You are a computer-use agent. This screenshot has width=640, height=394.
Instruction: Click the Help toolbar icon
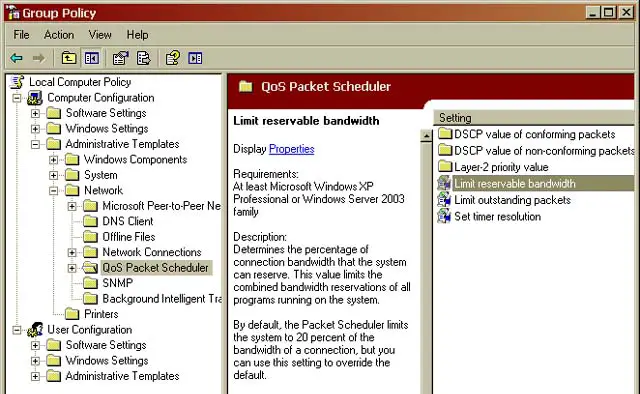(x=173, y=58)
